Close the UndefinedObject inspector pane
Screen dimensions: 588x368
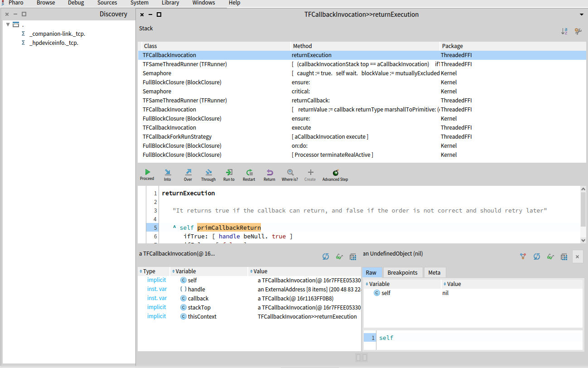(577, 257)
